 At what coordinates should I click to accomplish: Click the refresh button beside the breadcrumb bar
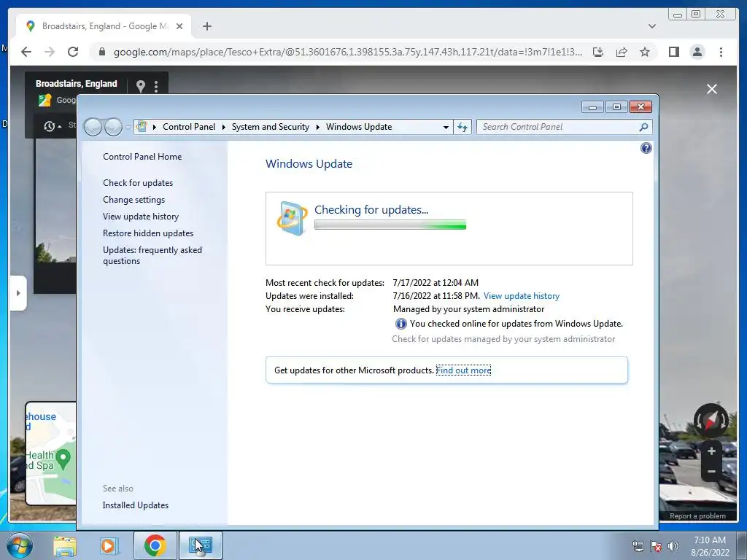pyautogui.click(x=462, y=127)
